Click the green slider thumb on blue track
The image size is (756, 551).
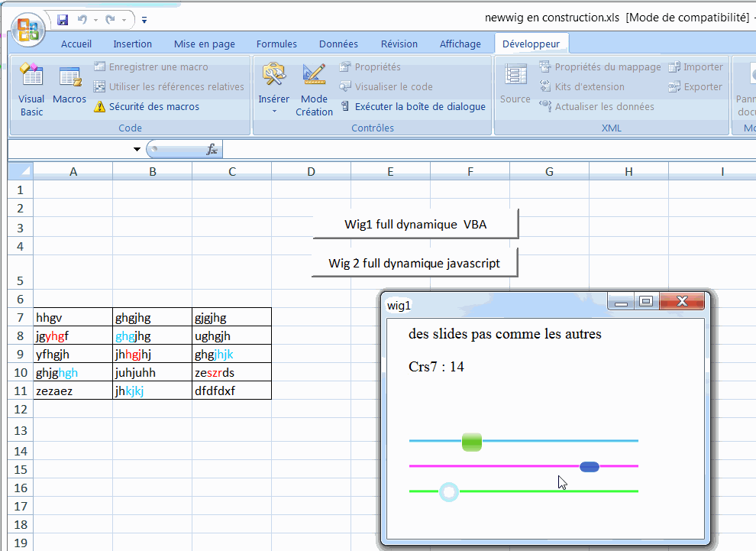(x=471, y=442)
